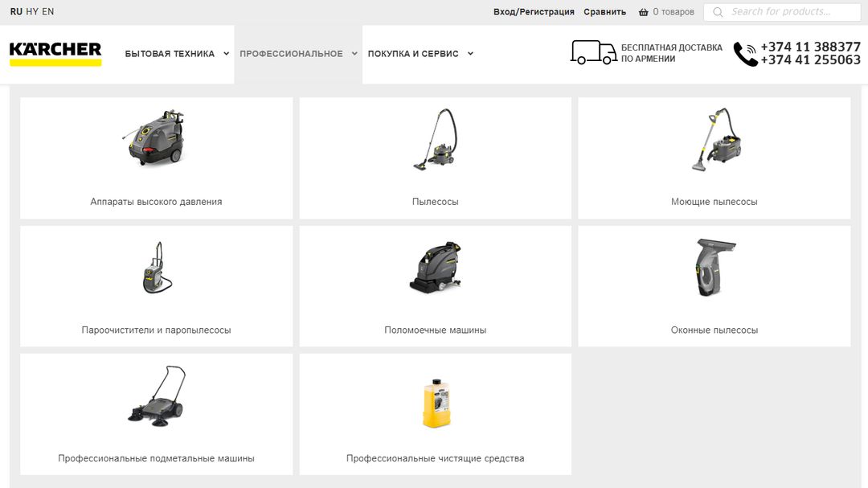Open the yellow detergent canister image

pos(436,403)
